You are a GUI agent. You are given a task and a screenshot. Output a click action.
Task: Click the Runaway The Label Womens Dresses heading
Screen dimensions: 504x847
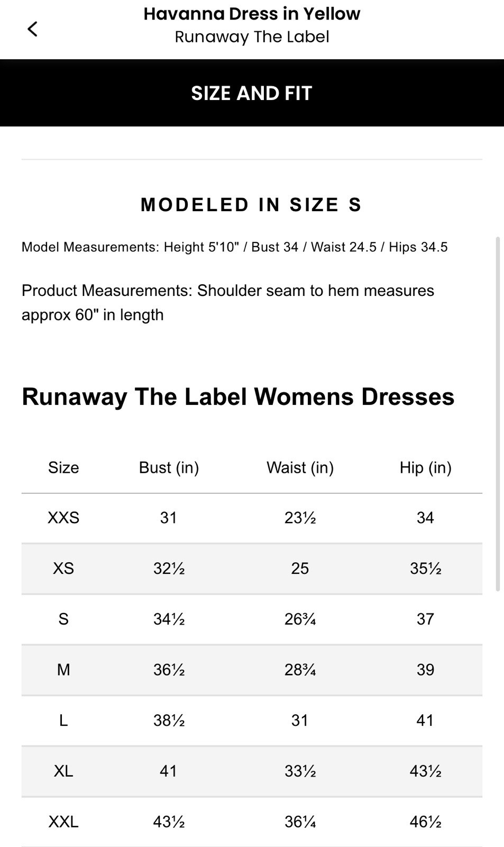(x=238, y=397)
